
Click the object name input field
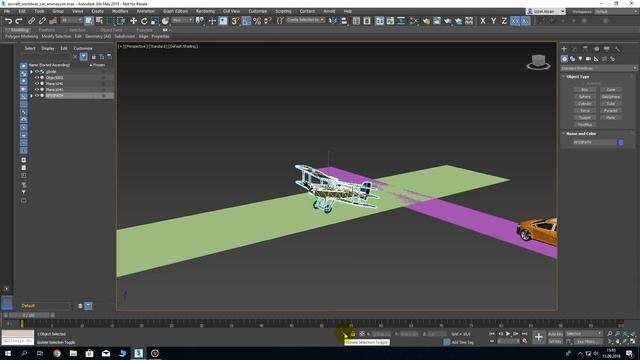click(x=595, y=142)
